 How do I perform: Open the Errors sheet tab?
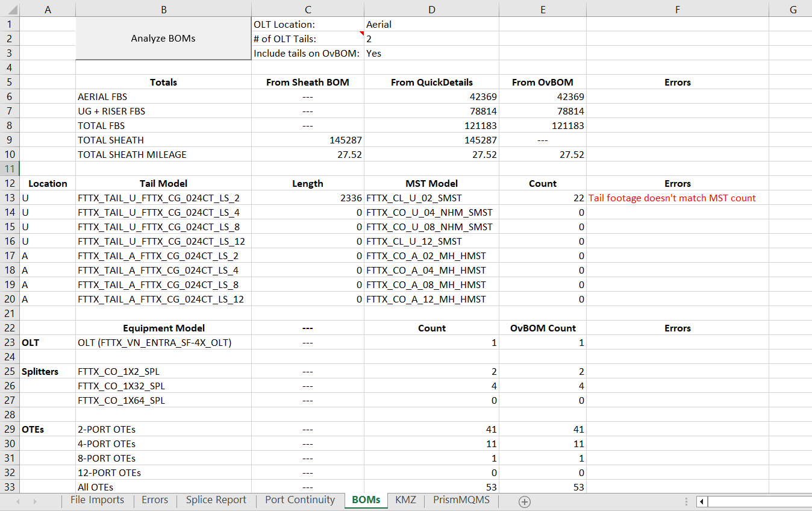click(x=155, y=500)
